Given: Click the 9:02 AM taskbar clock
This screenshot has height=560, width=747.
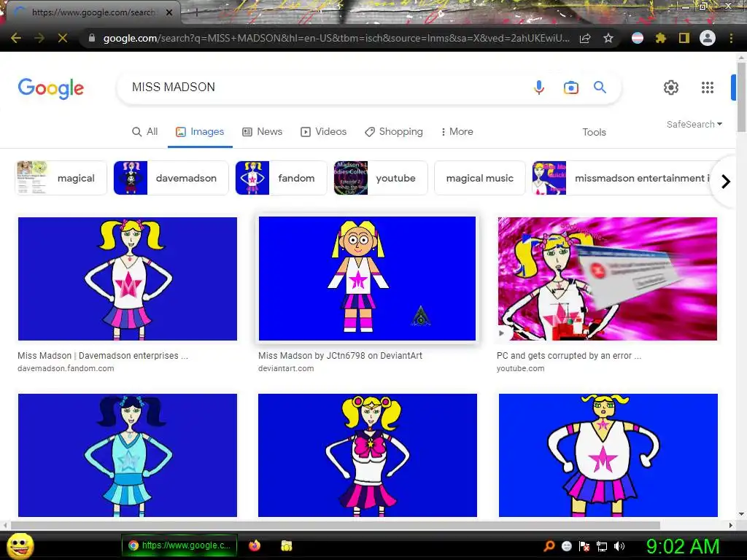Looking at the screenshot, I should click(683, 546).
